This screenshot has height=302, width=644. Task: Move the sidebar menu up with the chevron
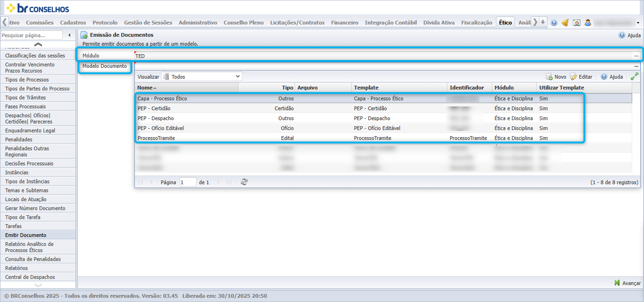coord(38,44)
